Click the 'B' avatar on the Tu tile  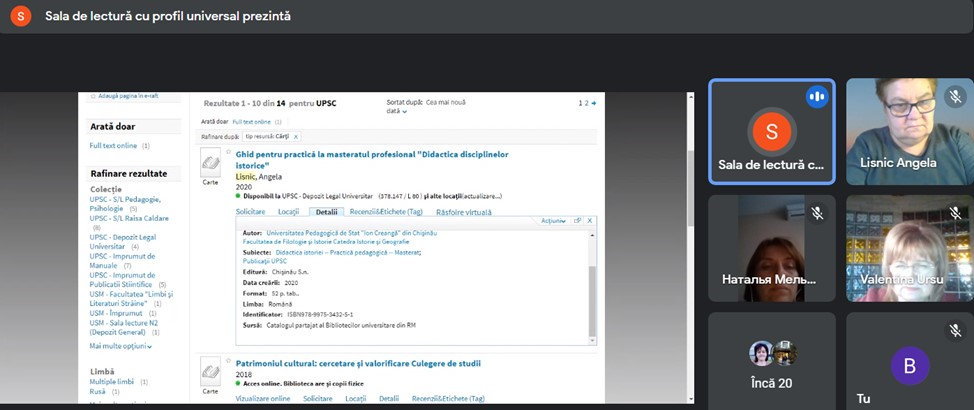click(x=910, y=365)
